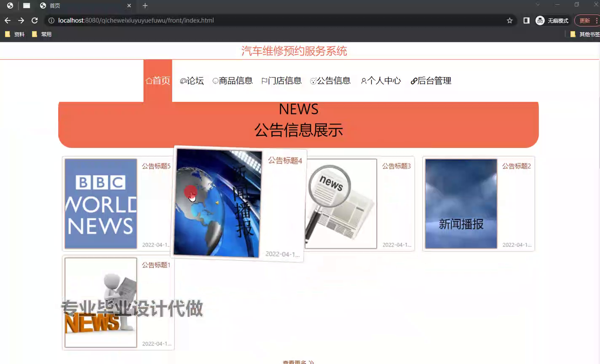This screenshot has height=364, width=600.
Task: Open blue sky 新闻播报 thumbnail of 公告标题2
Action: [461, 203]
